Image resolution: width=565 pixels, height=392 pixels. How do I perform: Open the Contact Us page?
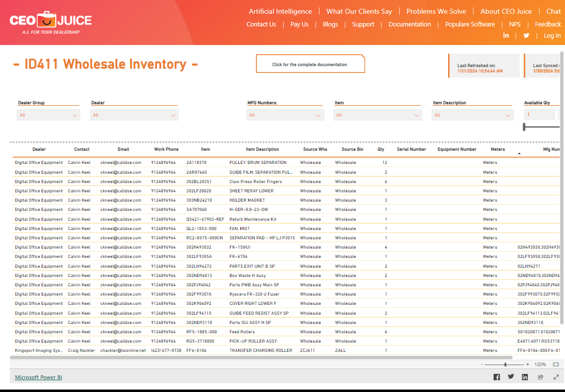(261, 24)
